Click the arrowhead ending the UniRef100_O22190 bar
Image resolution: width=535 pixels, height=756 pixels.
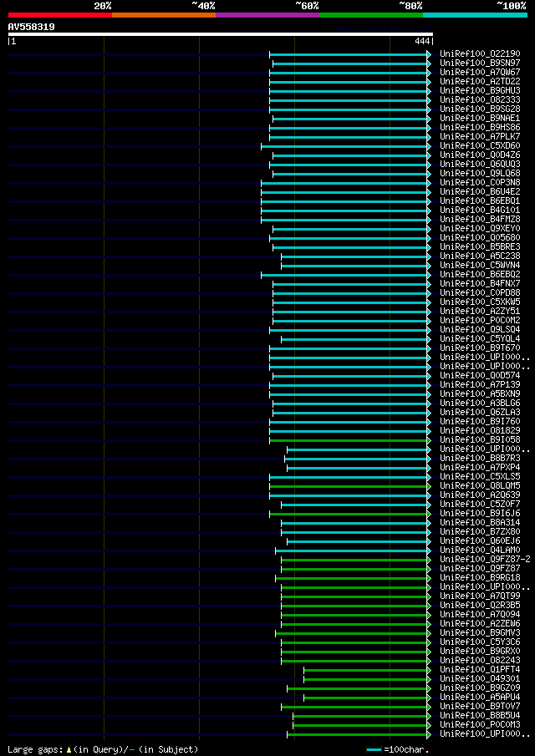click(428, 54)
